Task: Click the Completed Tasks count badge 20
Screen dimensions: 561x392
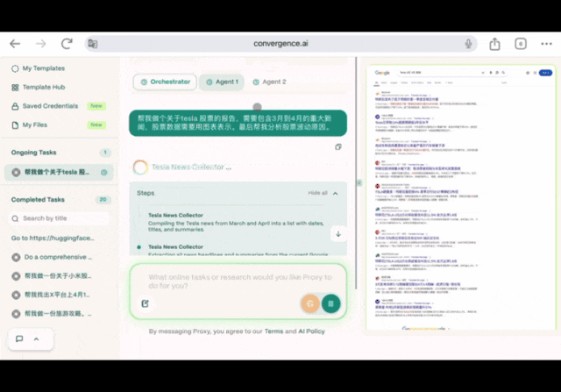Action: 103,200
